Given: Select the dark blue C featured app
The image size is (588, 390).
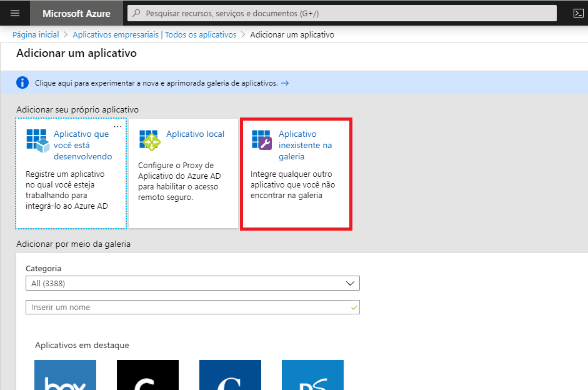Looking at the screenshot, I should (x=230, y=375).
